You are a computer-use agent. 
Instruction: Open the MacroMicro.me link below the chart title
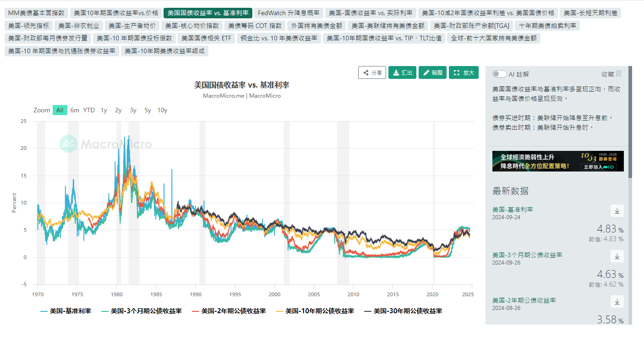[x=224, y=96]
